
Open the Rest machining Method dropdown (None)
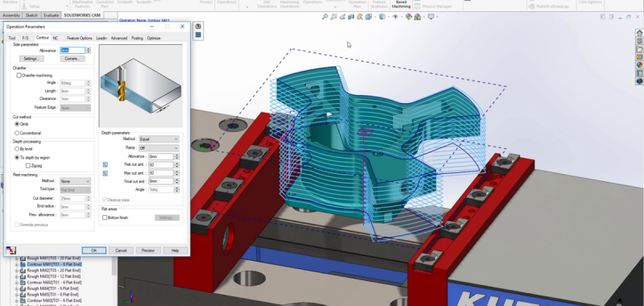(75, 181)
